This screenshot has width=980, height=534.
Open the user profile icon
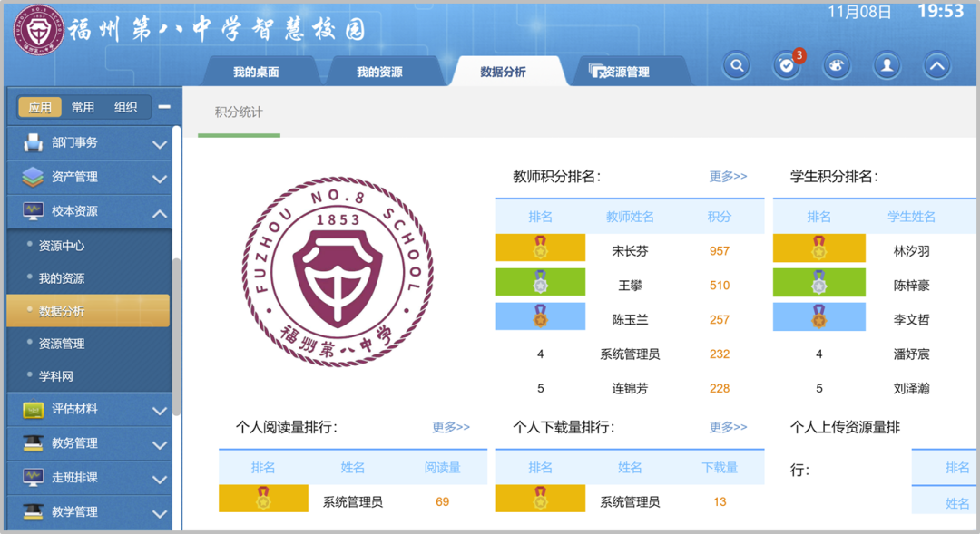pyautogui.click(x=887, y=65)
